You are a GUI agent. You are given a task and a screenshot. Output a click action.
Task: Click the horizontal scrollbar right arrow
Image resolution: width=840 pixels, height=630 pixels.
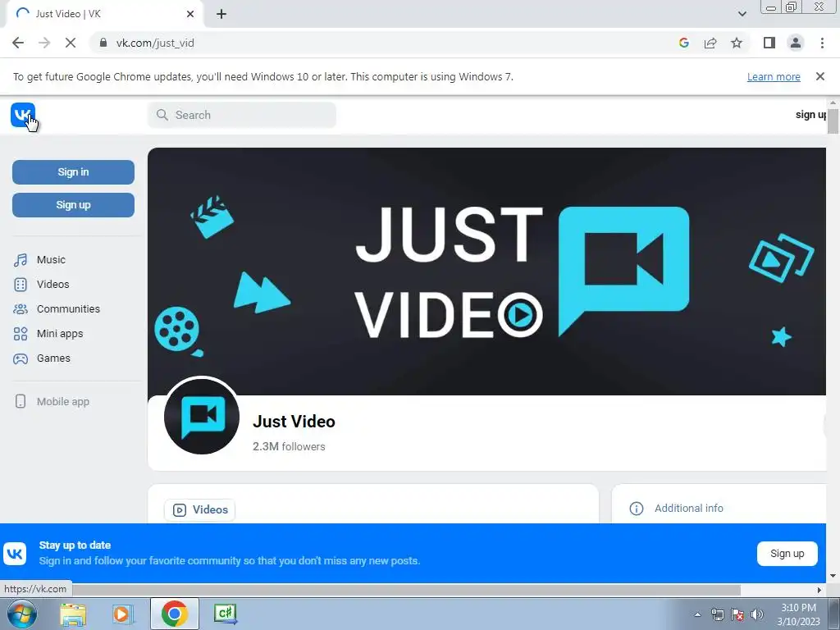click(x=819, y=590)
